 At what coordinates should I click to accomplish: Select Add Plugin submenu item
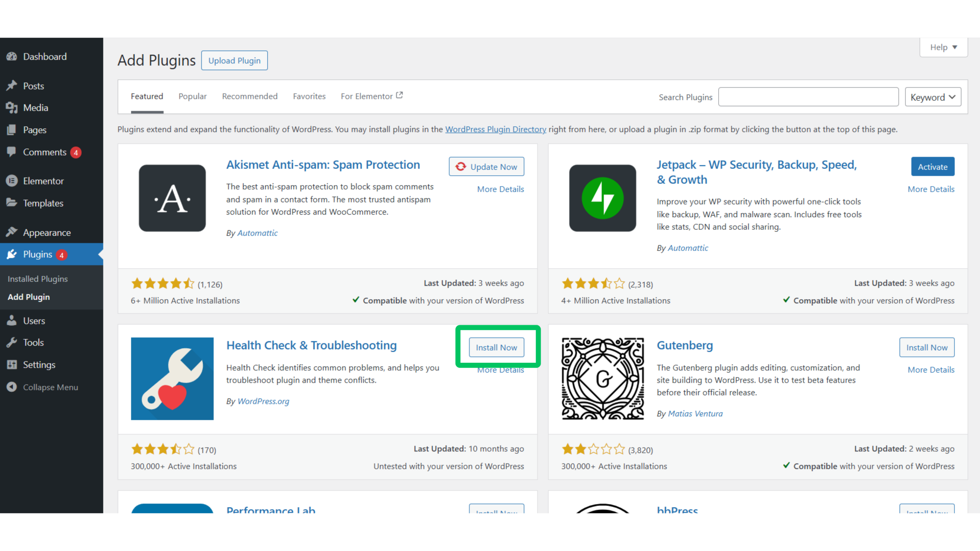[x=29, y=297]
